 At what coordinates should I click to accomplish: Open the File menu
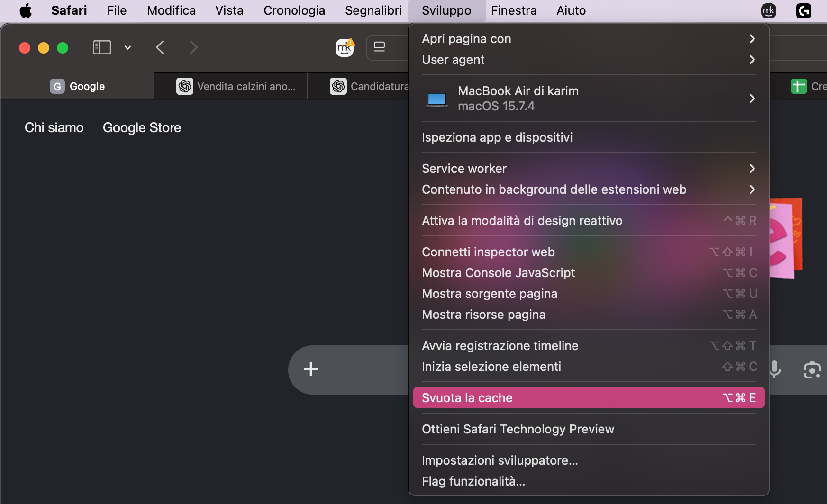117,10
